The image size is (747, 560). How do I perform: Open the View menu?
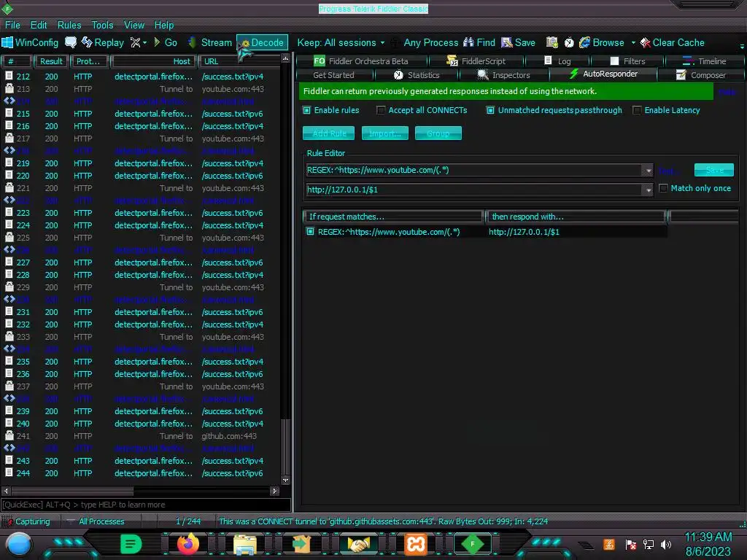(134, 26)
